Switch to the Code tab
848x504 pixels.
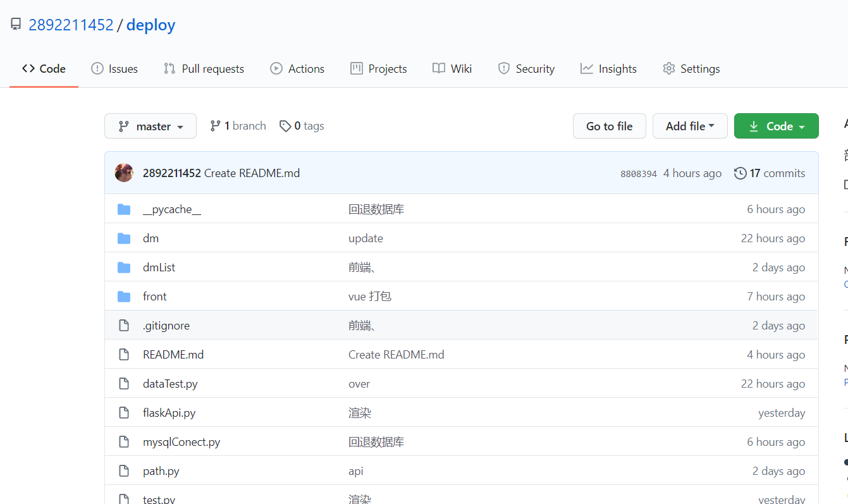44,69
